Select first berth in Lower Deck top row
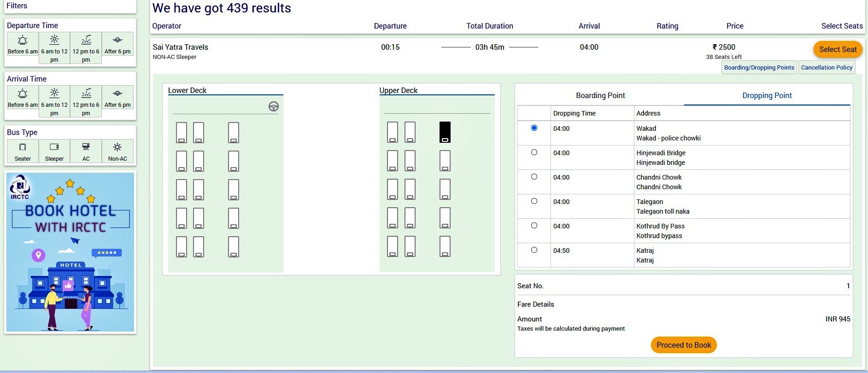The width and height of the screenshot is (868, 373). tap(182, 133)
